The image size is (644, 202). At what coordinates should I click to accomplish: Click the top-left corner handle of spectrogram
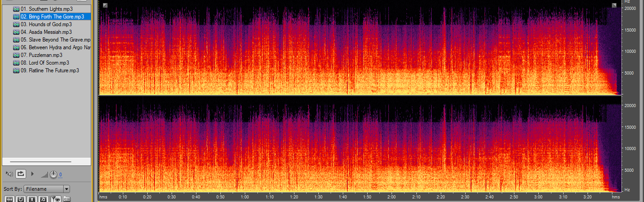point(105,5)
